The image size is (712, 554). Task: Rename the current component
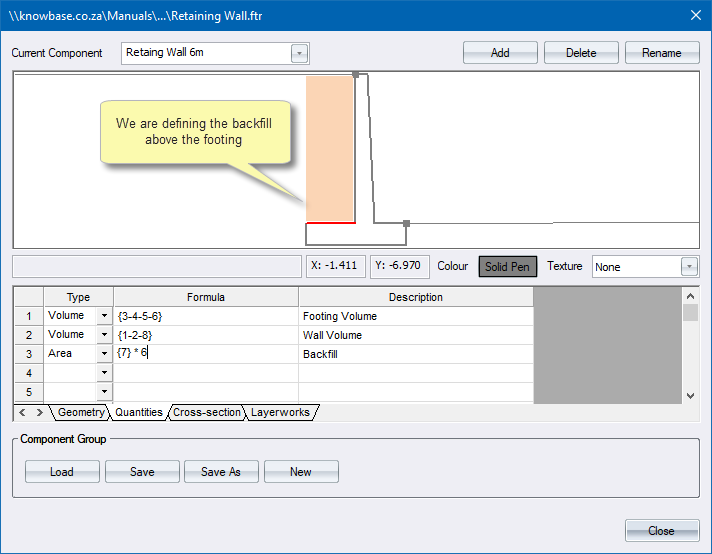pos(661,53)
